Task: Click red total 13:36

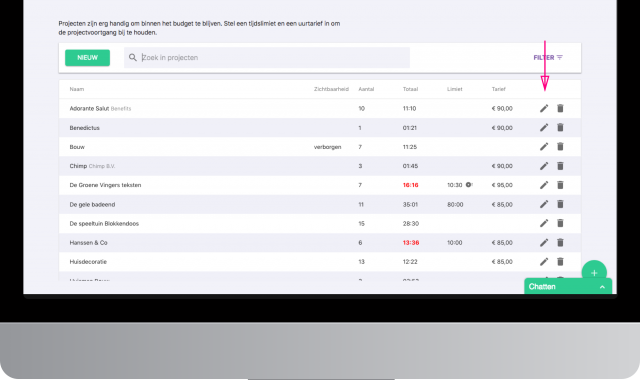Action: pos(411,243)
